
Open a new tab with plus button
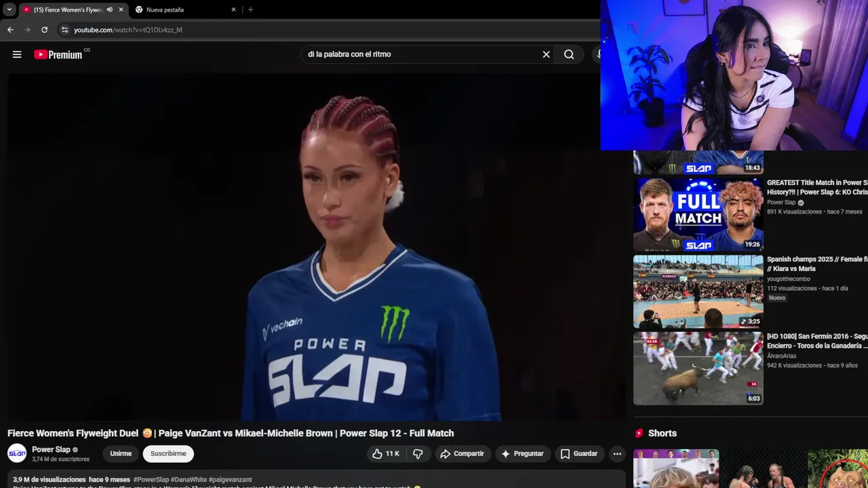pyautogui.click(x=250, y=9)
